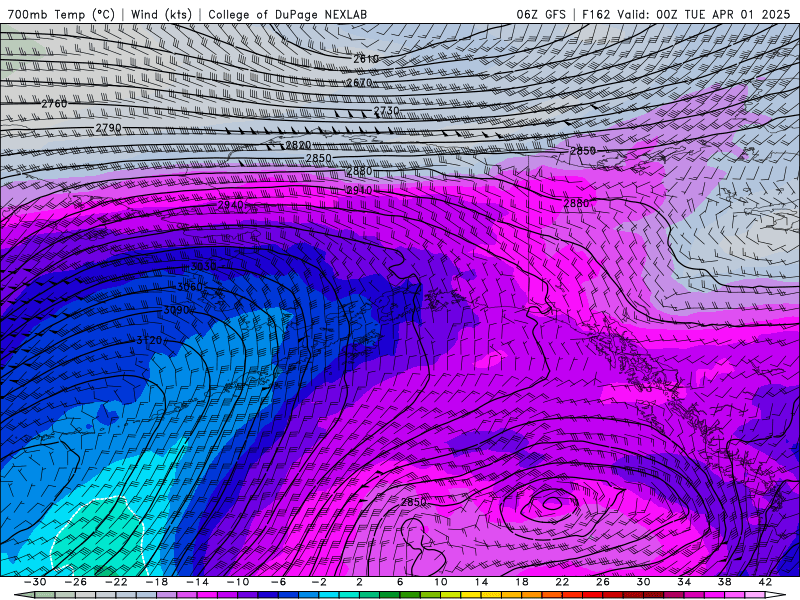
Task: Click the -22 temperature scale label
Action: (x=116, y=582)
